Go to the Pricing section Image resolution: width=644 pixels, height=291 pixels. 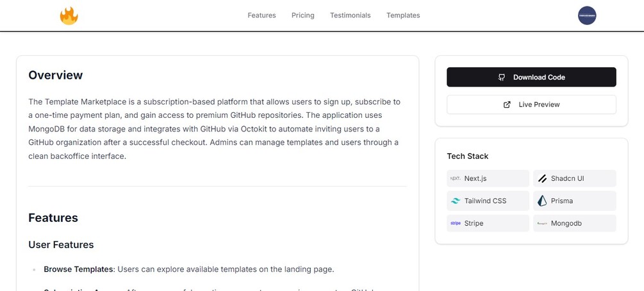[302, 15]
